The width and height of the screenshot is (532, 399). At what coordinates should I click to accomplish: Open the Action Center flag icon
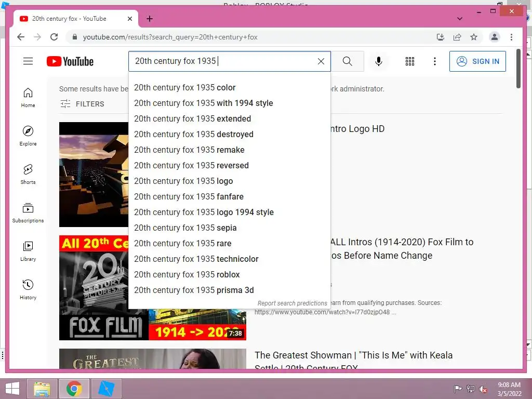(x=458, y=389)
